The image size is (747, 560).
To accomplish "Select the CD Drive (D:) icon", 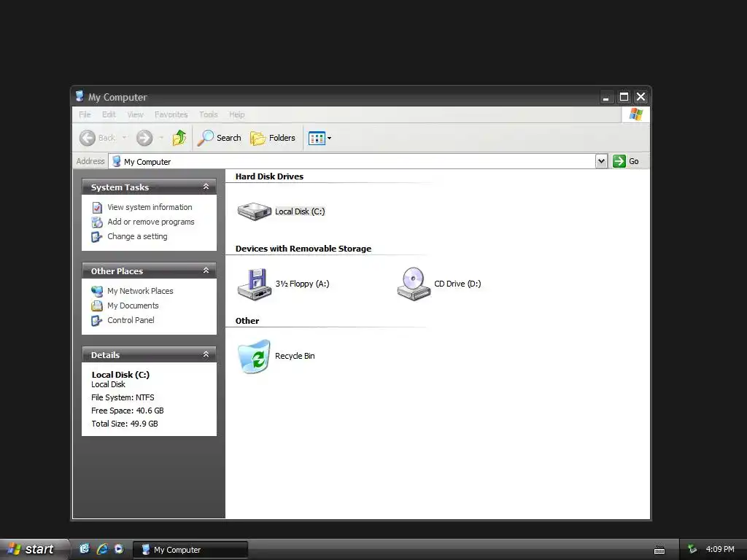I will pos(414,284).
